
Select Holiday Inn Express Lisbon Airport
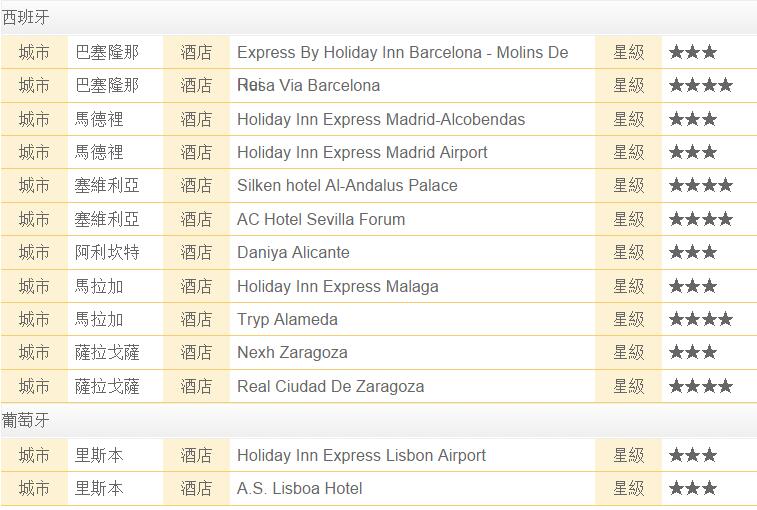[361, 455]
